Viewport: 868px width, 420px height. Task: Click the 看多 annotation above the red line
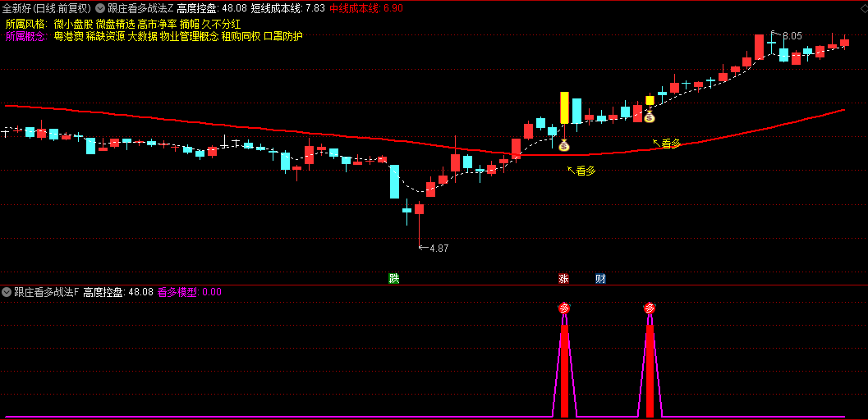[x=671, y=144]
